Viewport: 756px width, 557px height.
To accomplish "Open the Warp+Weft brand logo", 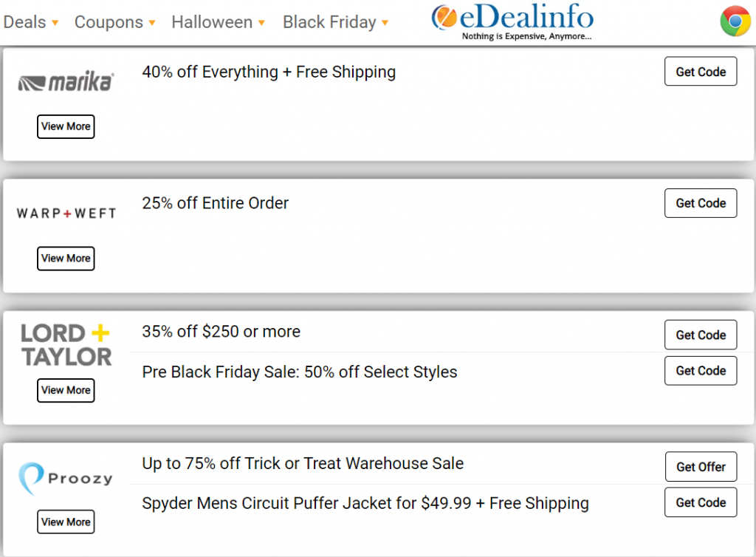I will point(66,213).
